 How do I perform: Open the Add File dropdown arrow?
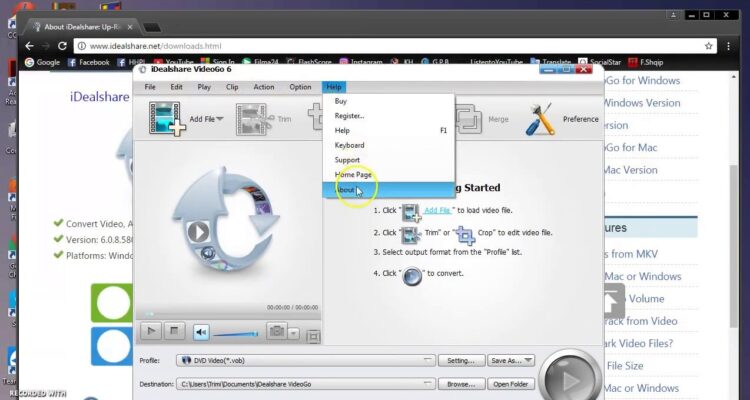pyautogui.click(x=220, y=119)
